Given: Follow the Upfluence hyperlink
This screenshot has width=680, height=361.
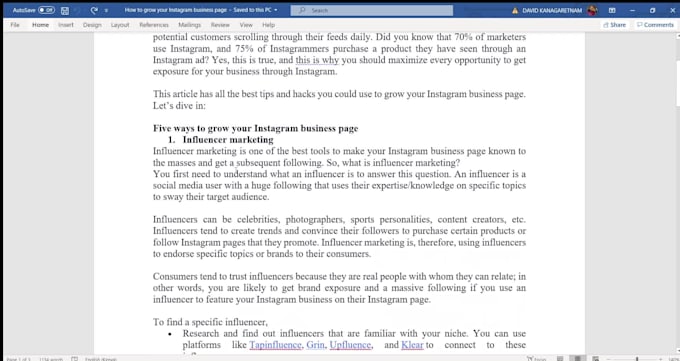Looking at the screenshot, I should pos(350,345).
